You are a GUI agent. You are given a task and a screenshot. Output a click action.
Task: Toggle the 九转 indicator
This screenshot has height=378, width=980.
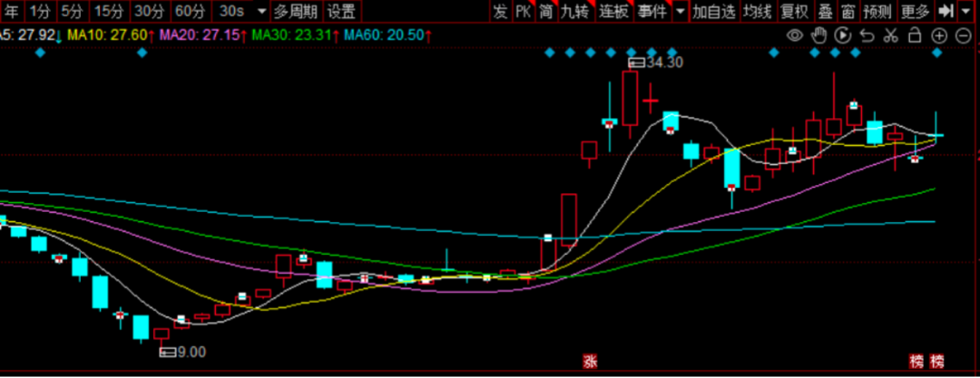click(x=575, y=11)
